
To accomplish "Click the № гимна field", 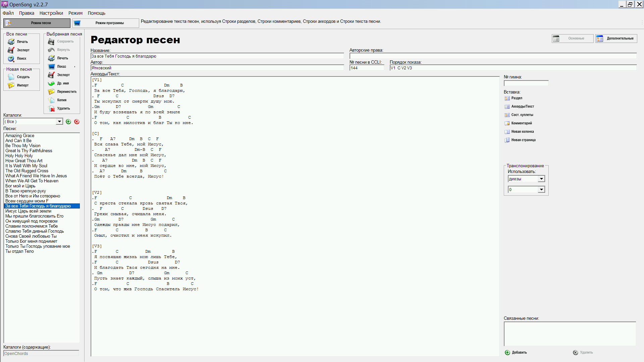I will tap(526, 83).
